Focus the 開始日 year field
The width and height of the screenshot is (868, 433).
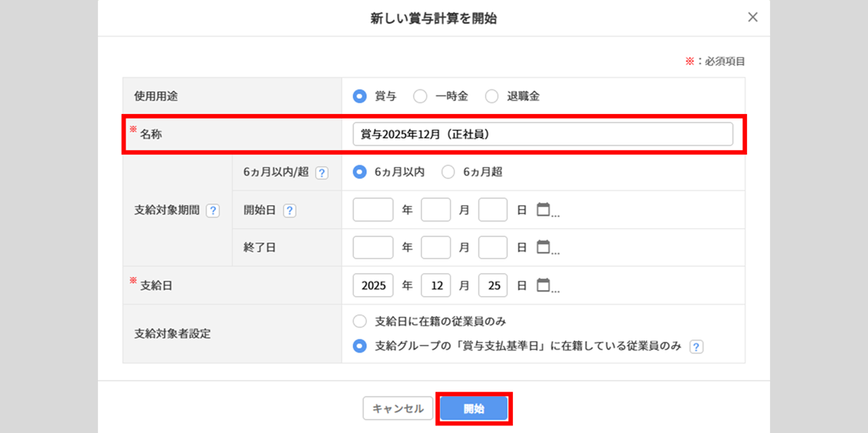click(x=373, y=210)
